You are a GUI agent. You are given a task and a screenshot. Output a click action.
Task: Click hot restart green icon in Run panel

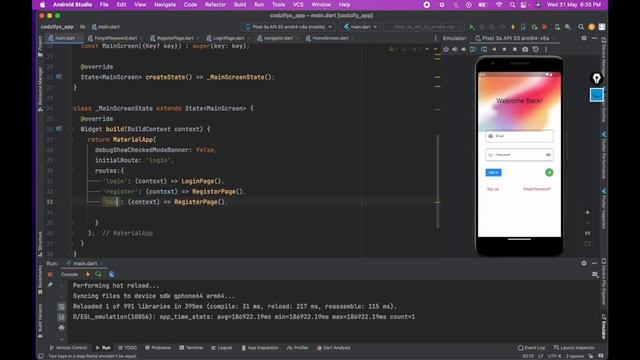tap(98, 275)
